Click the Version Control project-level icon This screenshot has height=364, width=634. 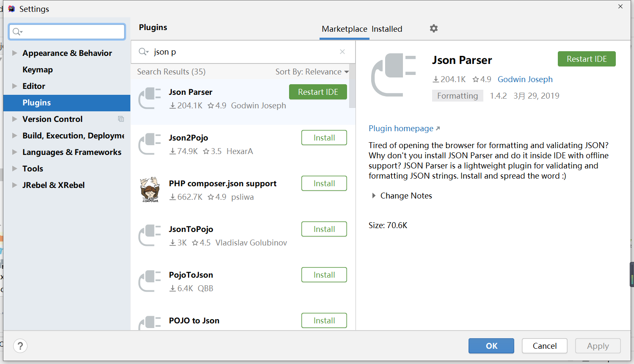(121, 119)
